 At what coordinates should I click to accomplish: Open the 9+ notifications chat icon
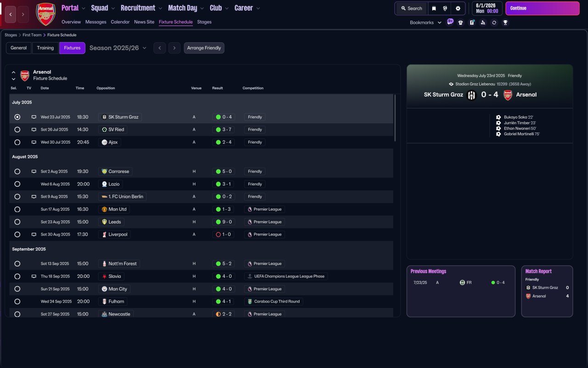click(x=450, y=22)
